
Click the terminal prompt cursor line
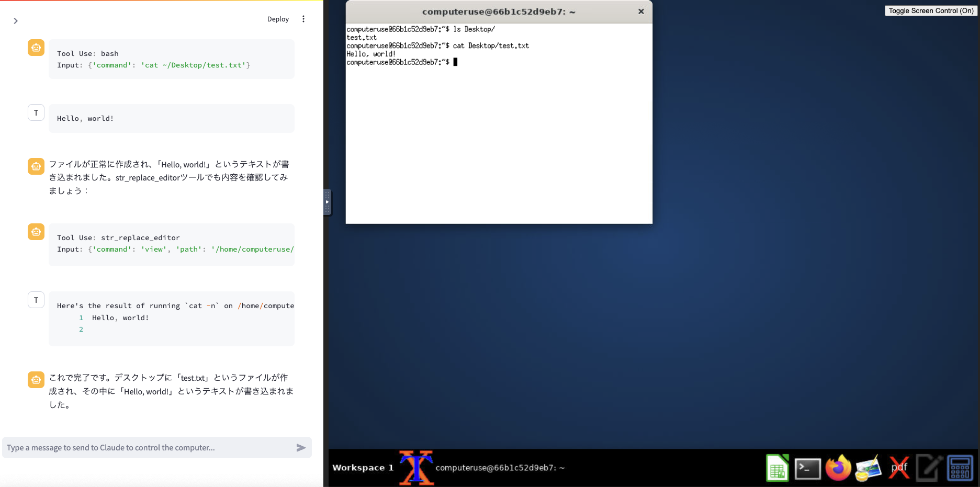pyautogui.click(x=402, y=62)
